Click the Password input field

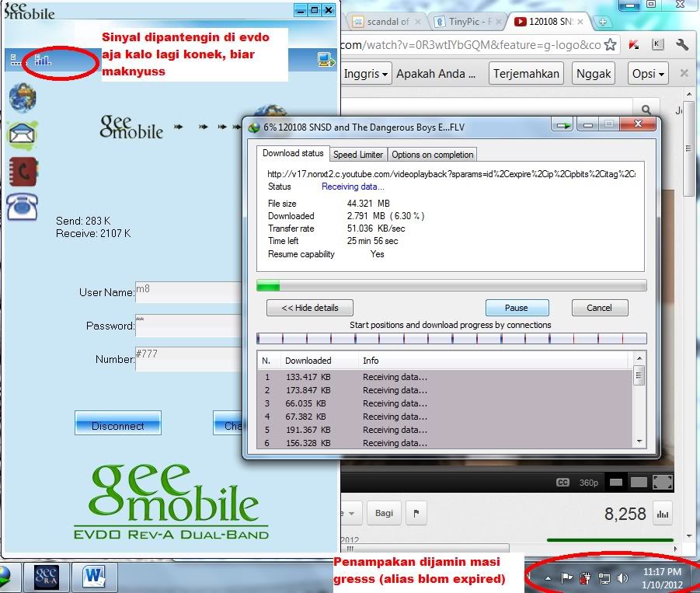click(x=188, y=326)
